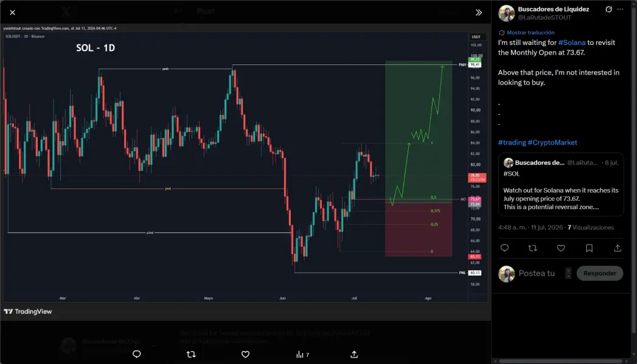
Task: Open the #CryptoMarket hashtag
Action: pos(552,142)
